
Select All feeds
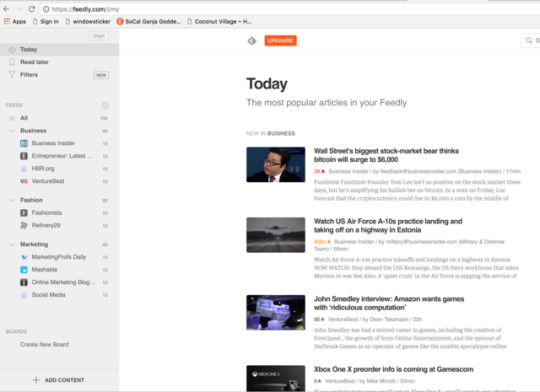24,118
